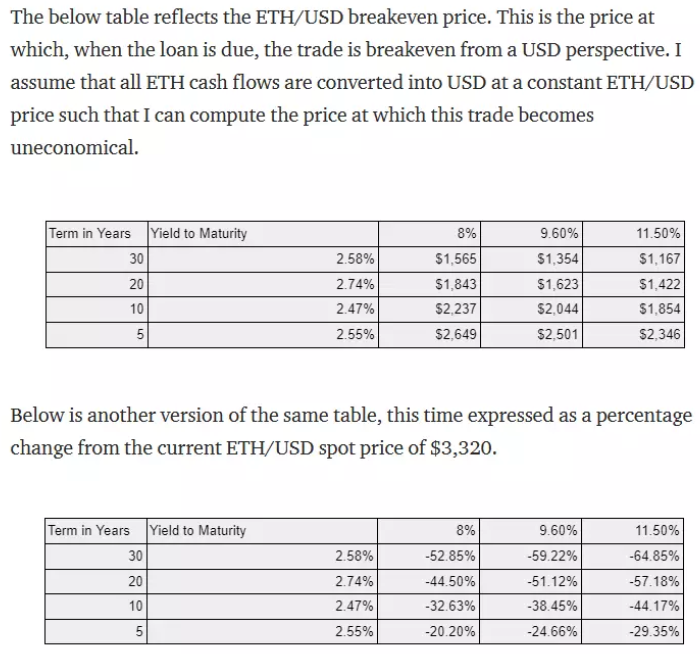Click the paragraph mentioning spot price $3,320
The width and height of the screenshot is (700, 654).
click(350, 430)
